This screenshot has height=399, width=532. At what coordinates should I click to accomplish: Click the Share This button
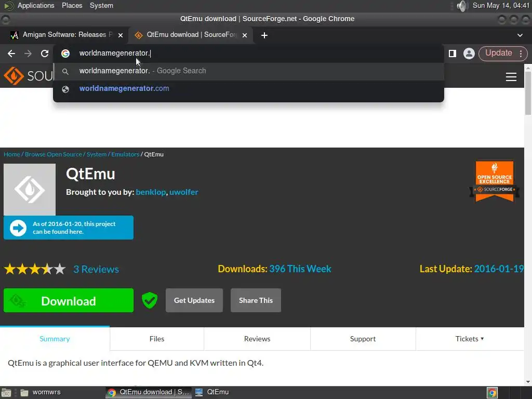256,300
